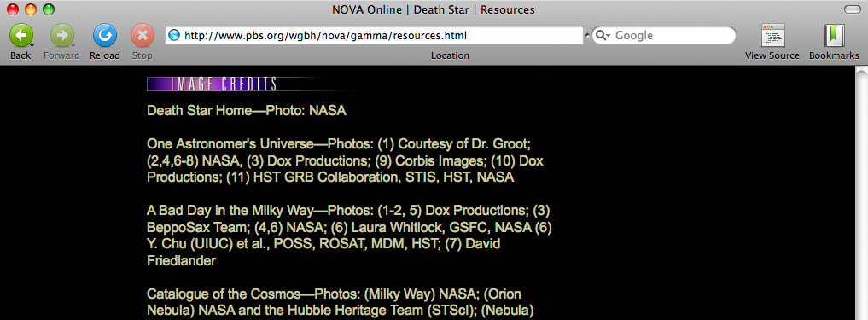Click the window title "NOVA Online | Death Star | Resources"
Screen dimensions: 868x320
pyautogui.click(x=434, y=9)
